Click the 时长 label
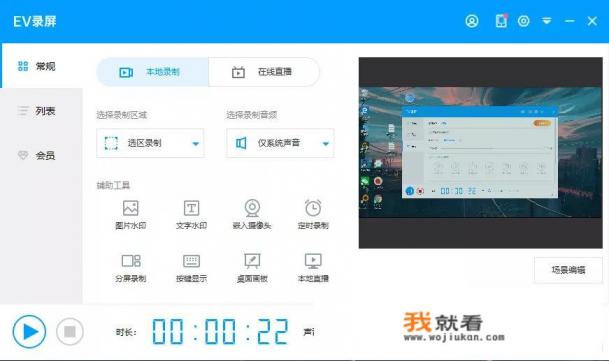Viewport: 609px width, 361px height. tap(126, 332)
